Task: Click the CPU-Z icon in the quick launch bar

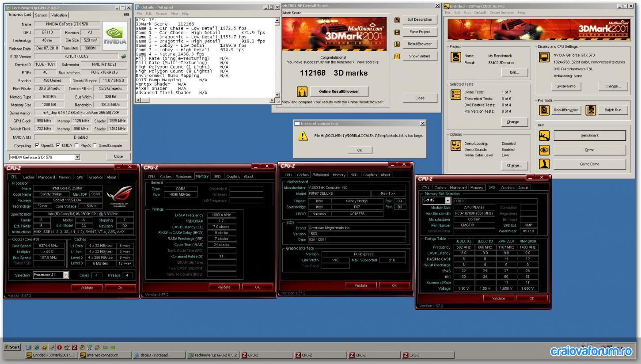Action: (x=75, y=347)
